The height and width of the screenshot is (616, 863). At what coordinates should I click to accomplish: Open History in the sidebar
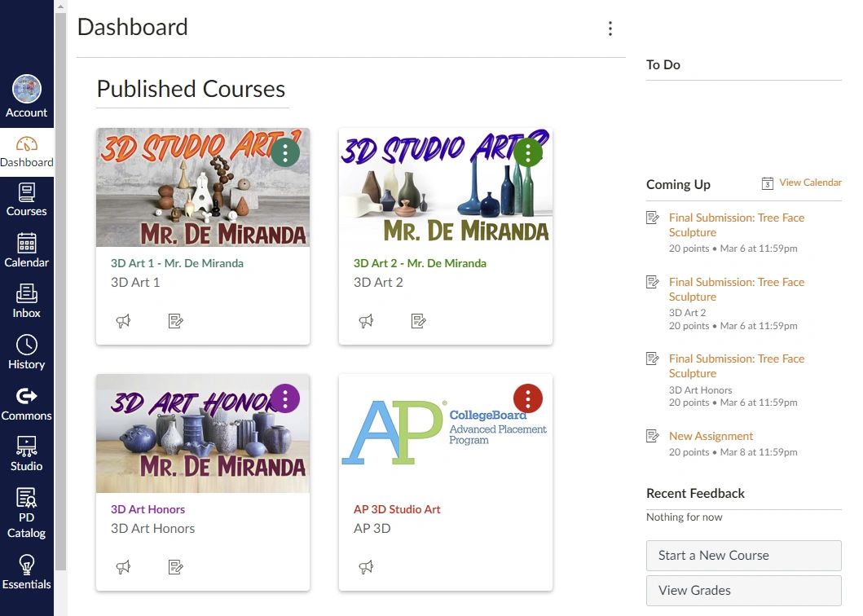coord(26,352)
